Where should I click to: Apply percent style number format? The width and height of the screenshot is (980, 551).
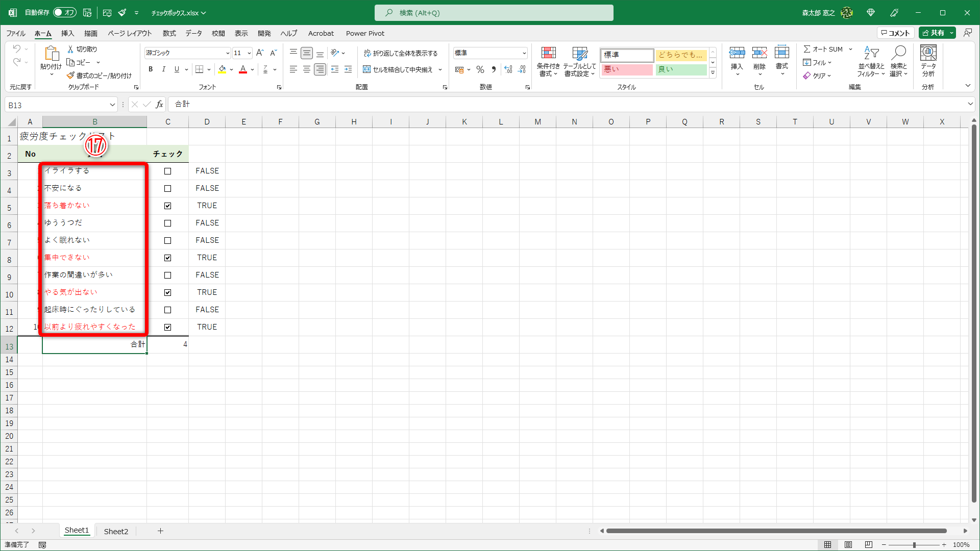coord(480,69)
